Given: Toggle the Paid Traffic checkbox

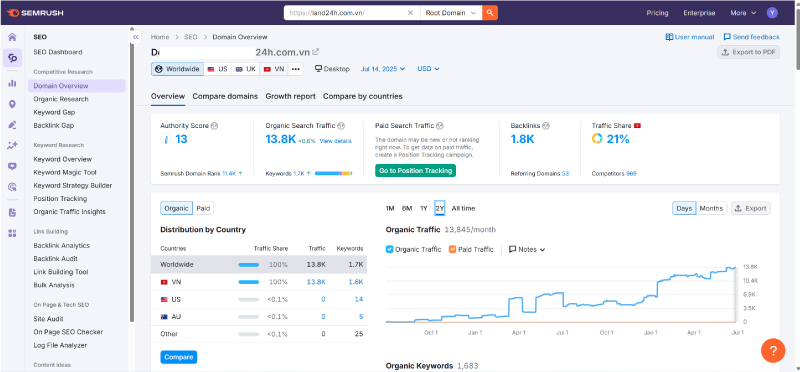Looking at the screenshot, I should 452,250.
